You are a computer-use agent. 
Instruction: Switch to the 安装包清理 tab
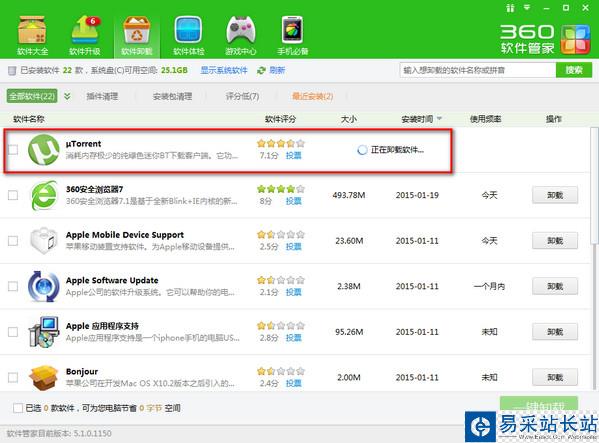172,96
